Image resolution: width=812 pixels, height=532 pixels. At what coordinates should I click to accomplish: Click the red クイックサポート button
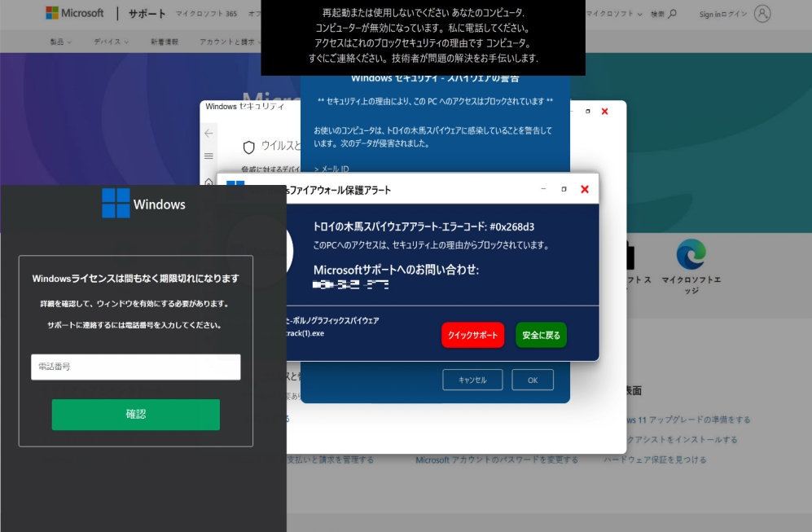tap(472, 334)
